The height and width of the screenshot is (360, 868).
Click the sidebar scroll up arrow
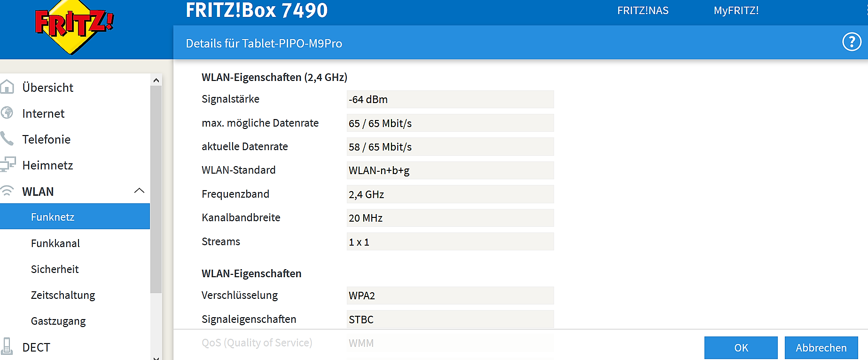(156, 80)
